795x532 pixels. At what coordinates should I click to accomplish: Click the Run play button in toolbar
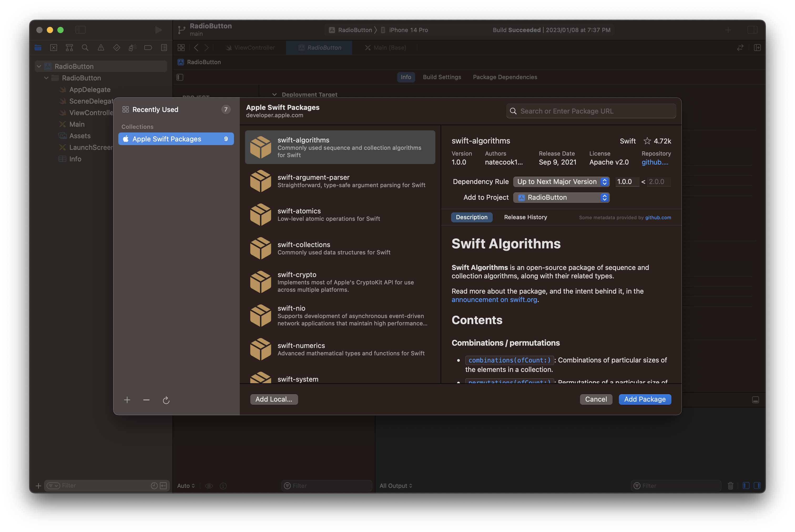pos(158,30)
